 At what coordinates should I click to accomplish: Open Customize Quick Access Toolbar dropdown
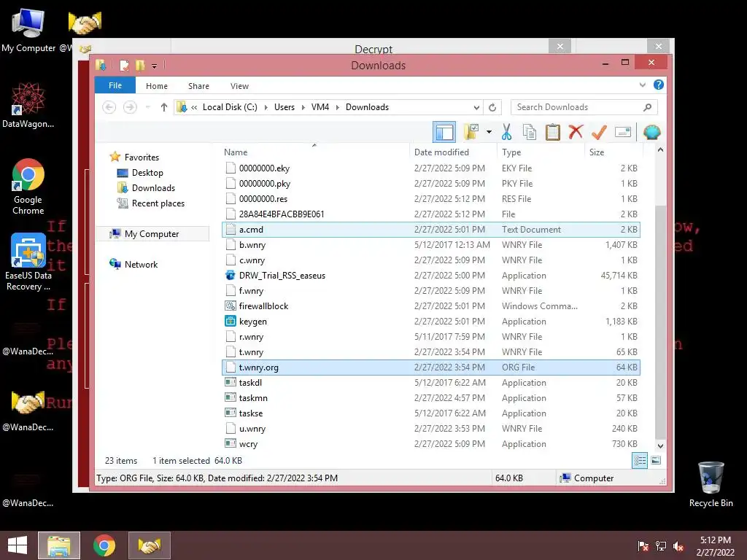pyautogui.click(x=155, y=66)
